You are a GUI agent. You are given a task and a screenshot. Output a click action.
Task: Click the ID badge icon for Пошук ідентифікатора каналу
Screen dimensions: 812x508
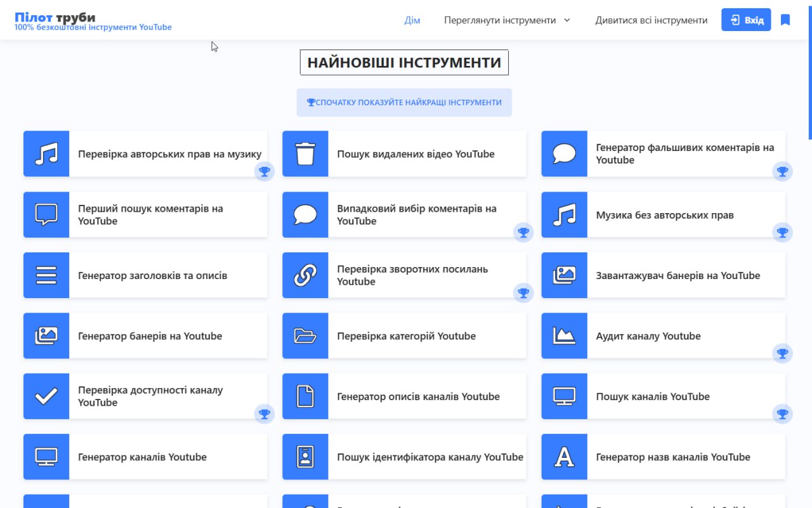(305, 457)
